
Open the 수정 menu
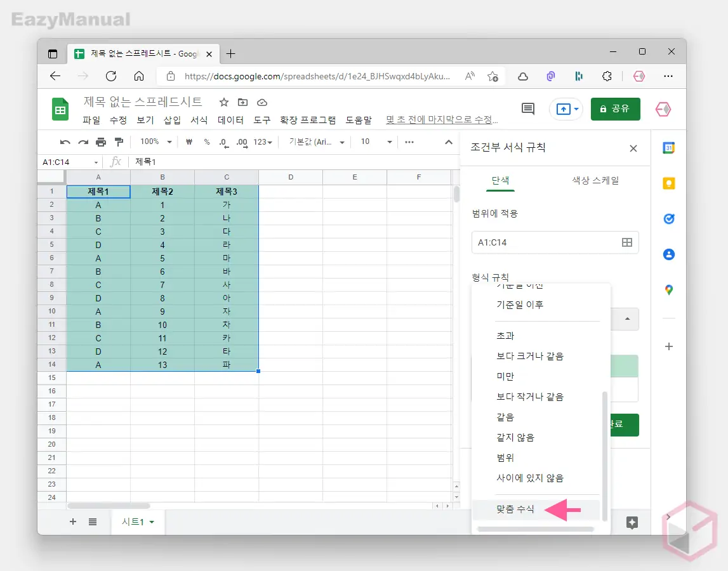click(118, 121)
